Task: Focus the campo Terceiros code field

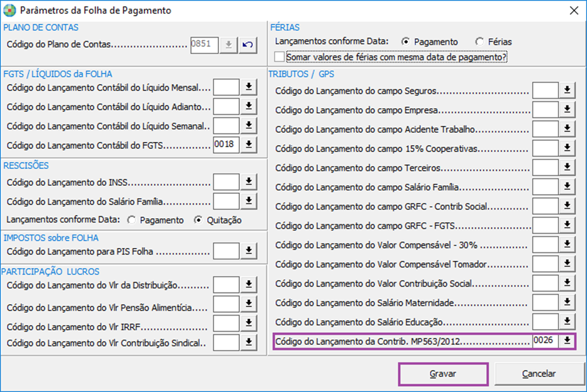Action: pyautogui.click(x=545, y=168)
